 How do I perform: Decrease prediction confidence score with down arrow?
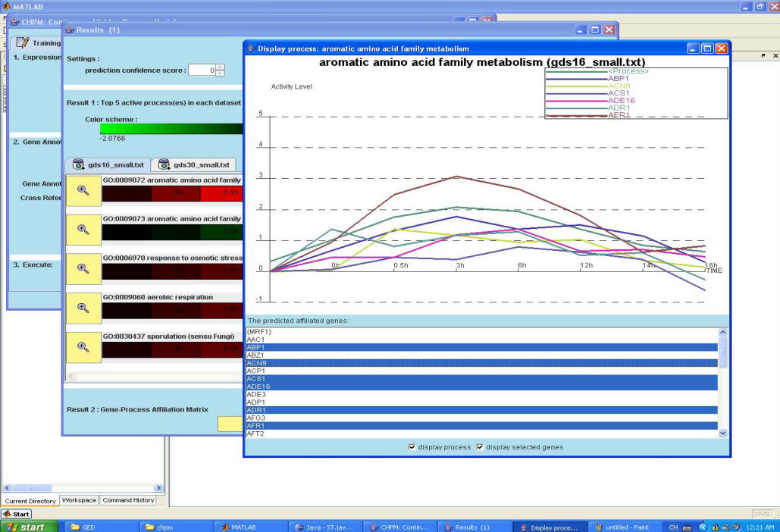[x=220, y=74]
